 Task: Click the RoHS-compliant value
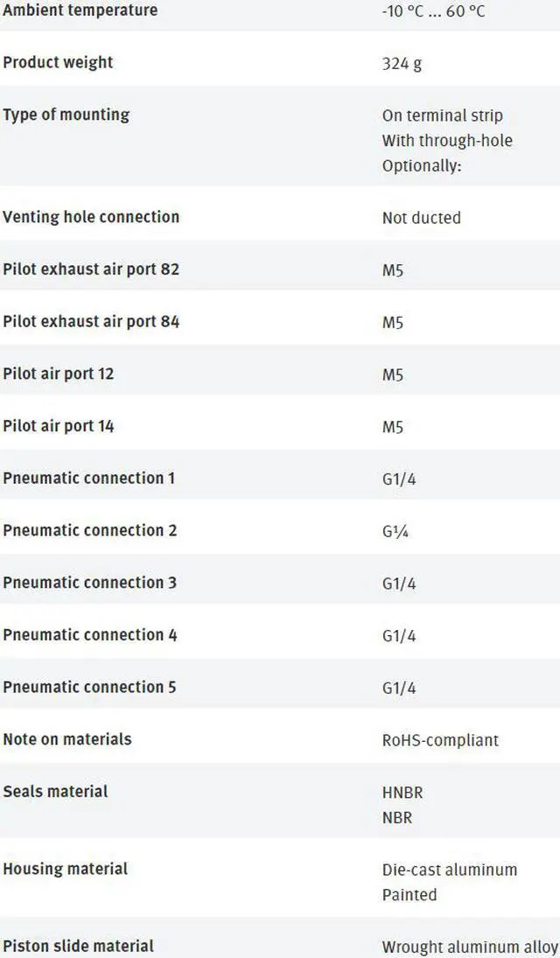coord(440,740)
